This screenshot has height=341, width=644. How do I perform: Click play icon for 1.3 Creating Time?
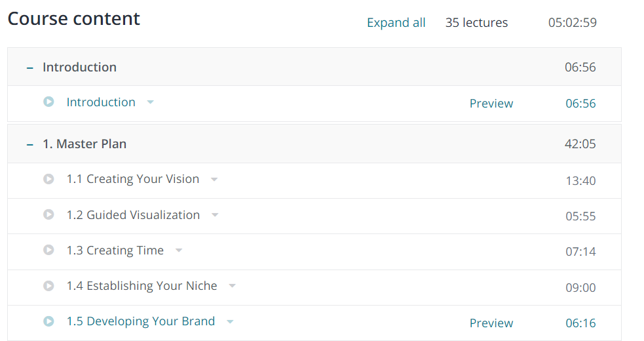[x=48, y=250]
